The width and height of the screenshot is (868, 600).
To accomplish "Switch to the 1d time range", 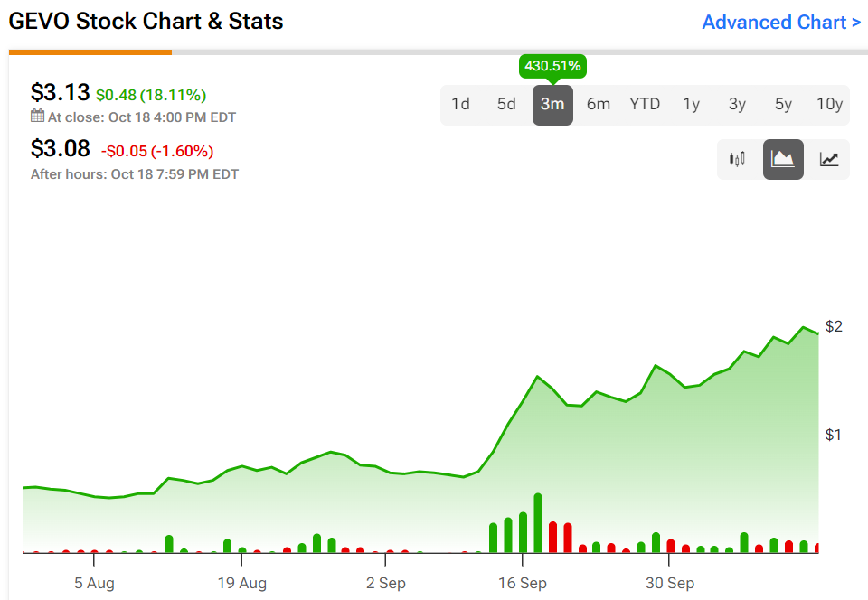I will pos(460,104).
